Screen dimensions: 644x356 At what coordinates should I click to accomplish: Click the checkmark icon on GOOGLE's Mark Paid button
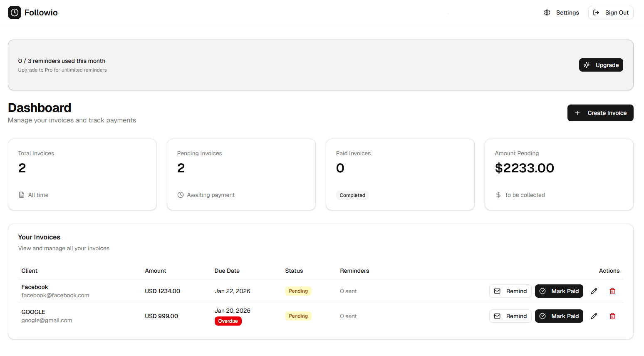(542, 316)
